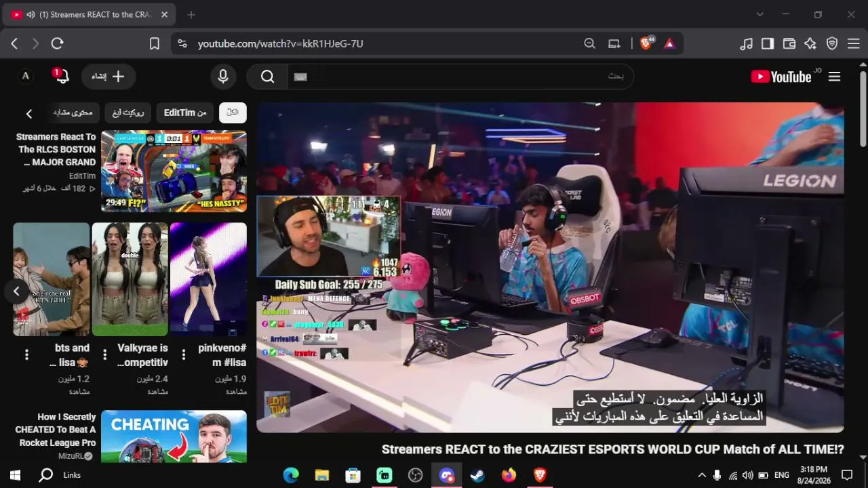
Task: Open Microsoft Edge from the taskbar
Action: 291,475
